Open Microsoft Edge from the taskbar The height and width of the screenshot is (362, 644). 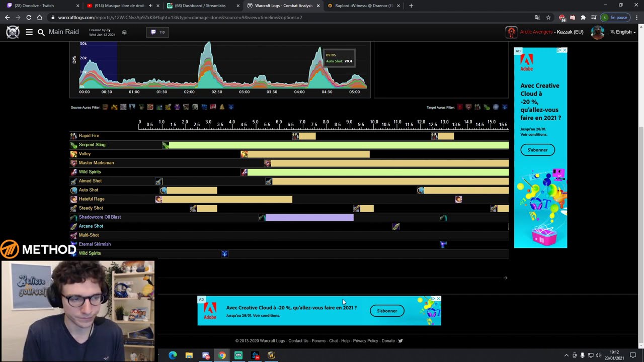pyautogui.click(x=173, y=355)
